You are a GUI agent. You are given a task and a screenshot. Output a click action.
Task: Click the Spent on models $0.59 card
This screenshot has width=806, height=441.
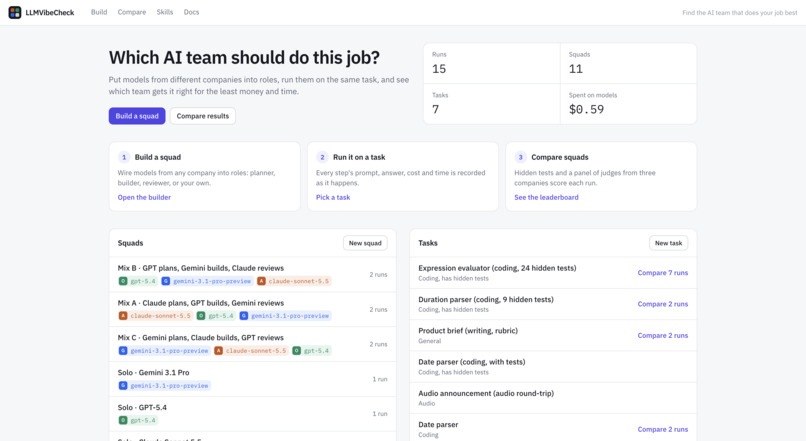coord(628,104)
